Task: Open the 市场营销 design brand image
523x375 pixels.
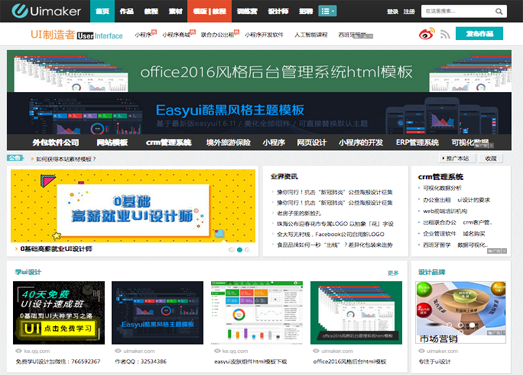Action: [x=461, y=313]
